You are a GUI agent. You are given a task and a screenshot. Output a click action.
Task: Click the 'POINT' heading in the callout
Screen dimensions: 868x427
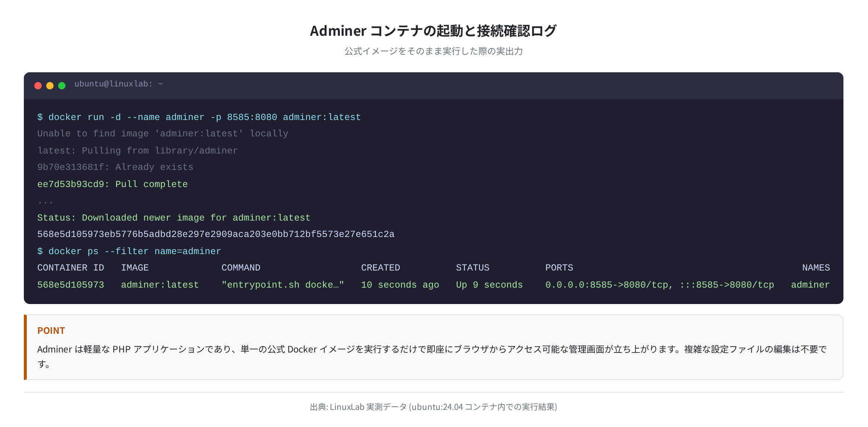[x=51, y=330]
